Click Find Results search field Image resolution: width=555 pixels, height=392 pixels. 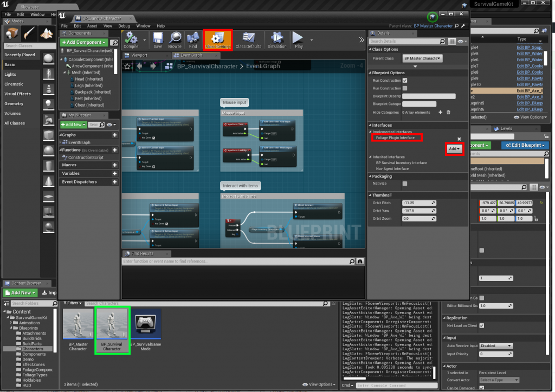(235, 261)
